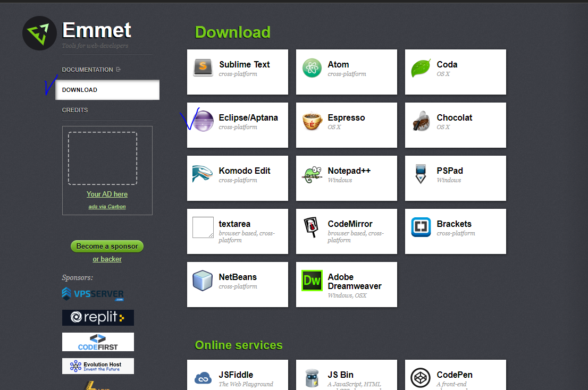Viewport: 588px width, 390px height.
Task: Click the 'Online services' heading
Action: pyautogui.click(x=239, y=345)
